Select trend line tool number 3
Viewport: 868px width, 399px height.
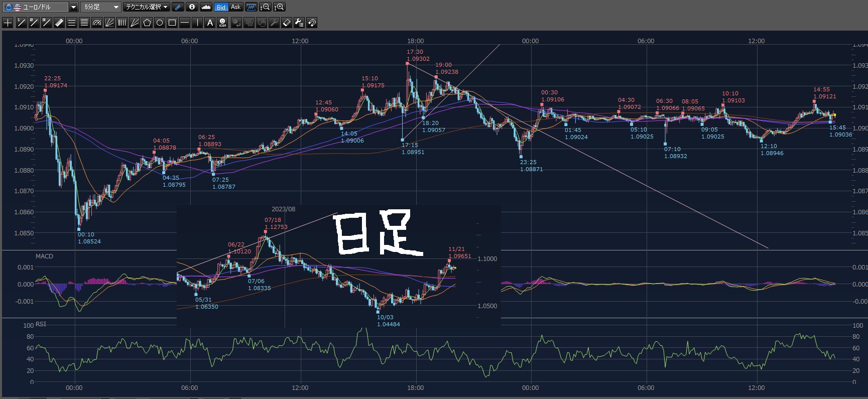(46, 23)
